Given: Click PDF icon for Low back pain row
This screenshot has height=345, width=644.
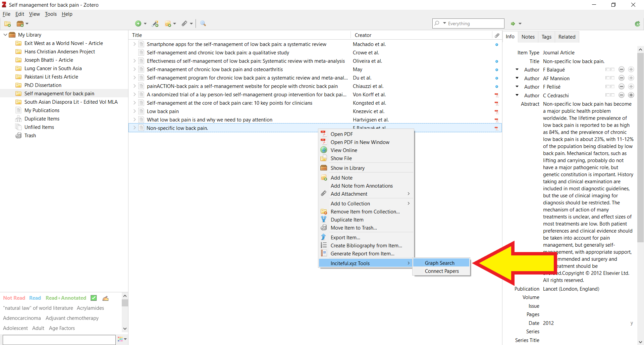Looking at the screenshot, I should click(496, 112).
